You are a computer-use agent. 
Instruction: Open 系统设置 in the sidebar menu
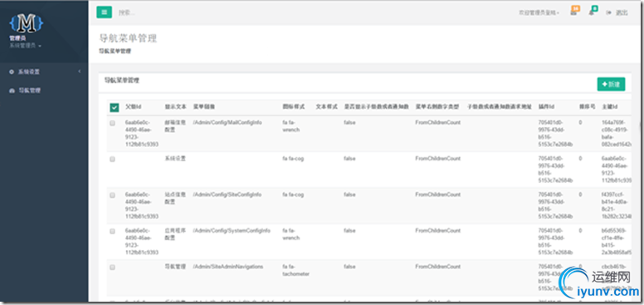[29, 72]
